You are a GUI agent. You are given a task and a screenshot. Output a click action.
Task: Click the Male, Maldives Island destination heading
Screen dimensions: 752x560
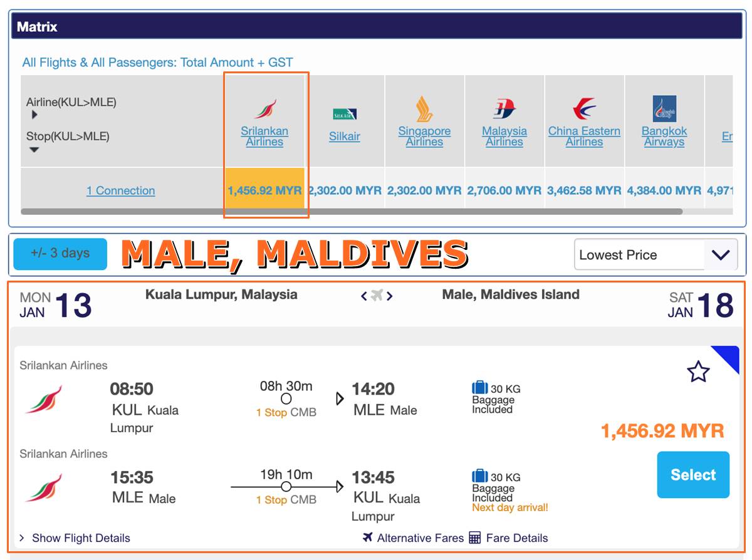[x=511, y=294]
